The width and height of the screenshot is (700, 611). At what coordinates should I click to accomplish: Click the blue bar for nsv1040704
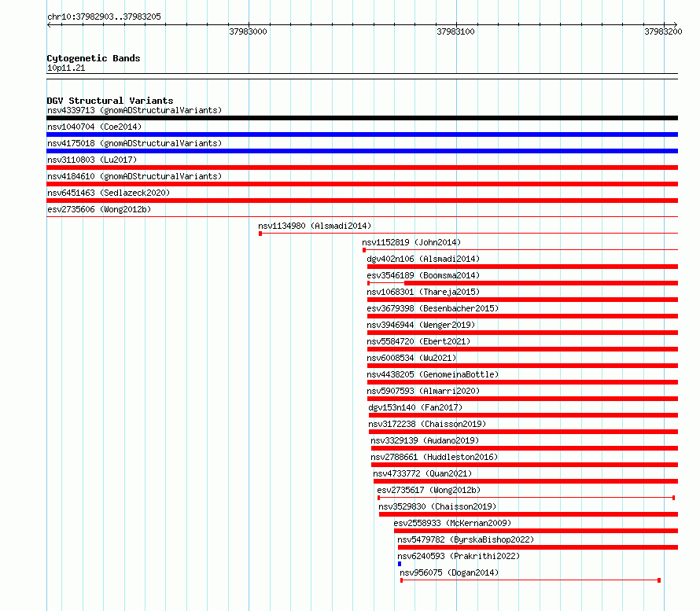coord(362,134)
